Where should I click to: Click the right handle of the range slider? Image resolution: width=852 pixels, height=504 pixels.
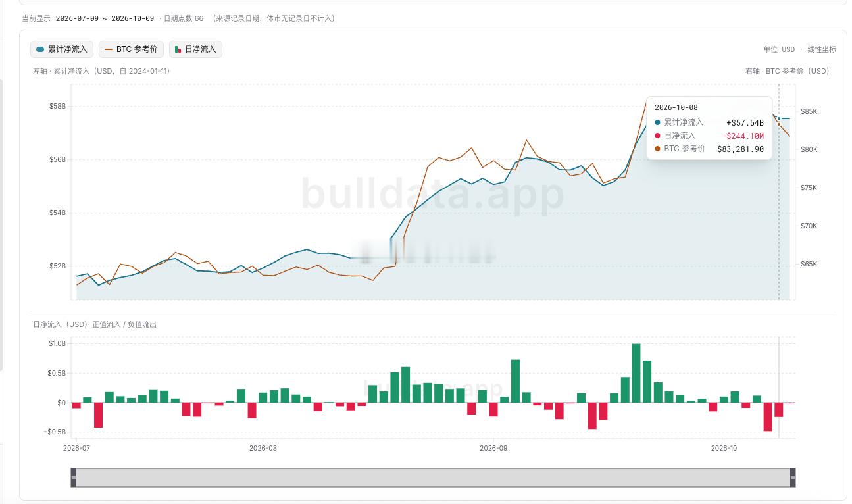pos(793,478)
